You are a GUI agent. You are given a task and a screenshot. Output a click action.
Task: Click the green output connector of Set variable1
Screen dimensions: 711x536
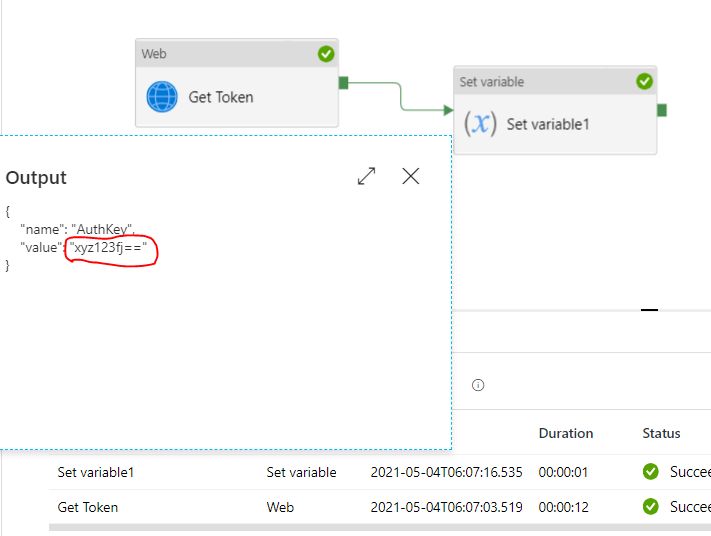(x=662, y=110)
